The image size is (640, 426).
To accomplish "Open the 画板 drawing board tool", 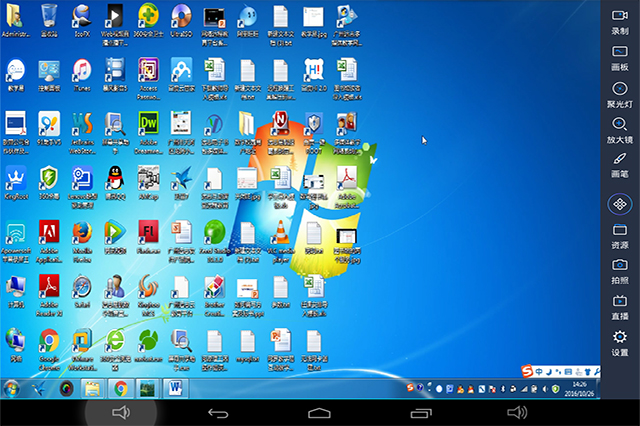I will point(620,58).
